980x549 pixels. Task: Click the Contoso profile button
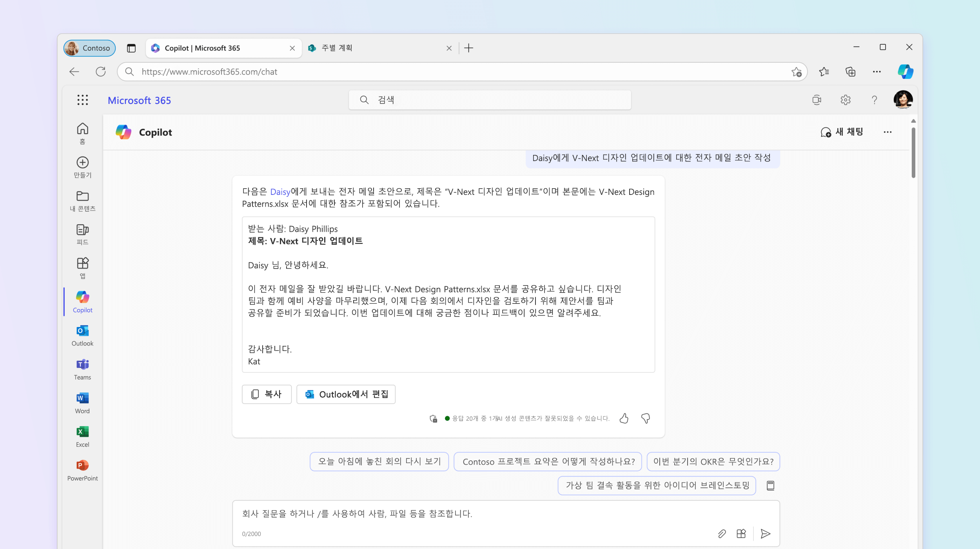click(89, 48)
